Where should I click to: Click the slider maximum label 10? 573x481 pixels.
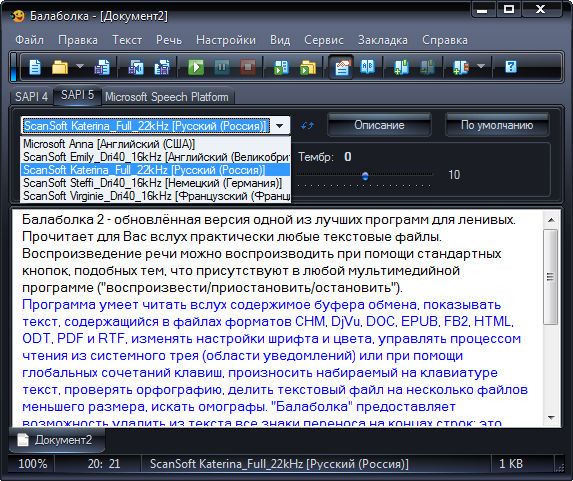pos(454,175)
